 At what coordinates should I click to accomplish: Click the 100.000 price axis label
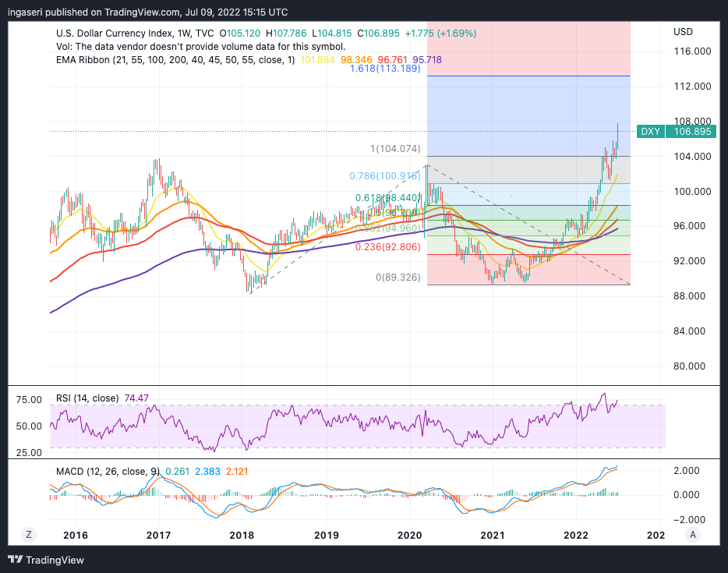(x=692, y=191)
